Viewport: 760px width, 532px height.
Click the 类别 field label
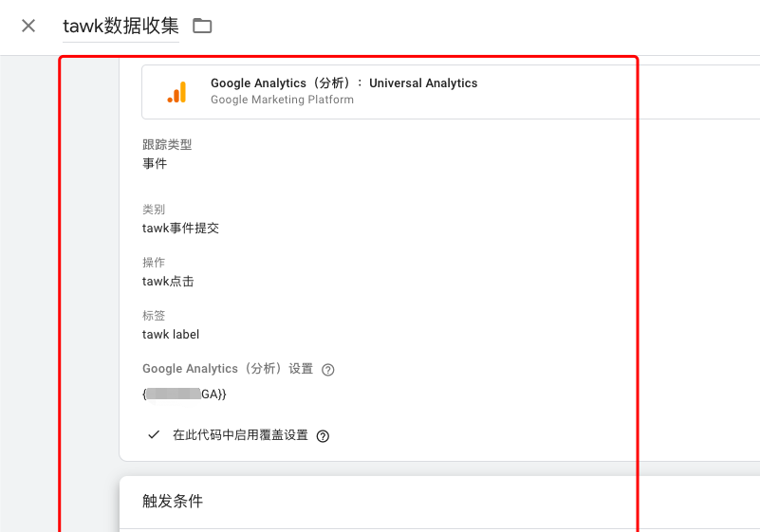pyautogui.click(x=154, y=210)
